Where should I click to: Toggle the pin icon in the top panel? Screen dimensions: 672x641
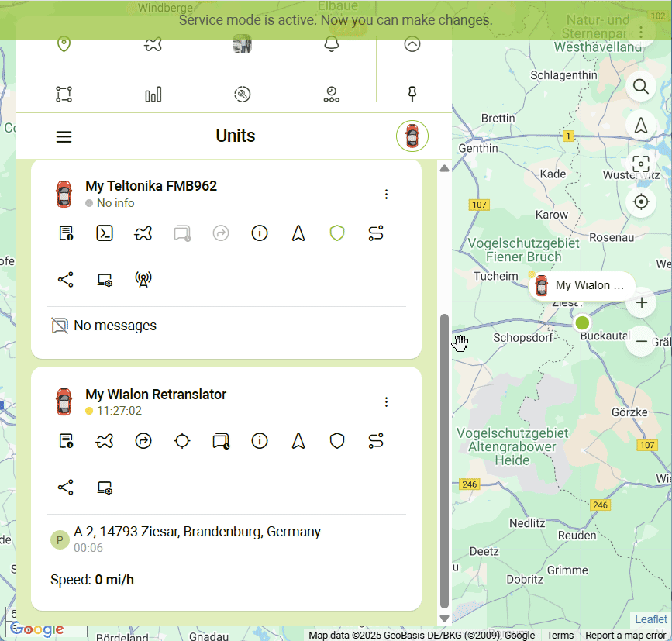click(412, 95)
